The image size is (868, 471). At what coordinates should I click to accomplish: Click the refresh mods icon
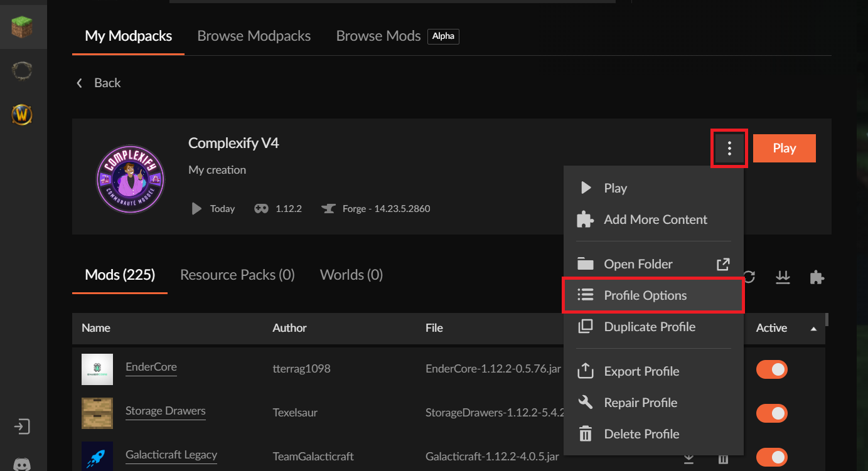749,277
